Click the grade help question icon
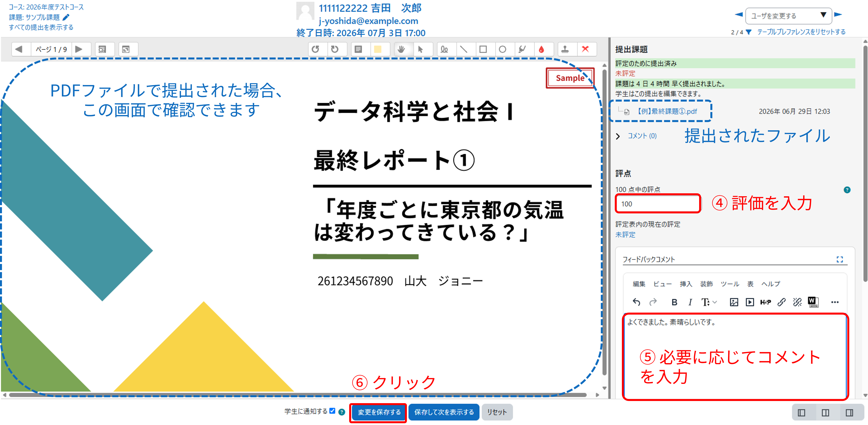 [847, 190]
